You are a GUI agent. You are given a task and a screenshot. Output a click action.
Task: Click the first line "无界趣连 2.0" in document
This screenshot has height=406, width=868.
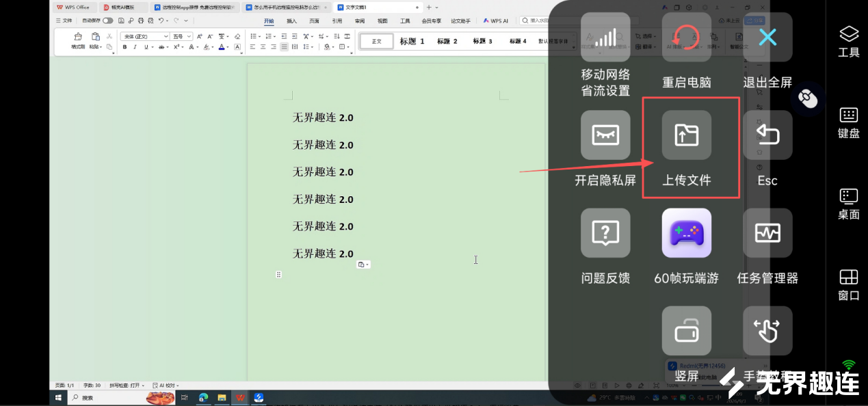(323, 118)
